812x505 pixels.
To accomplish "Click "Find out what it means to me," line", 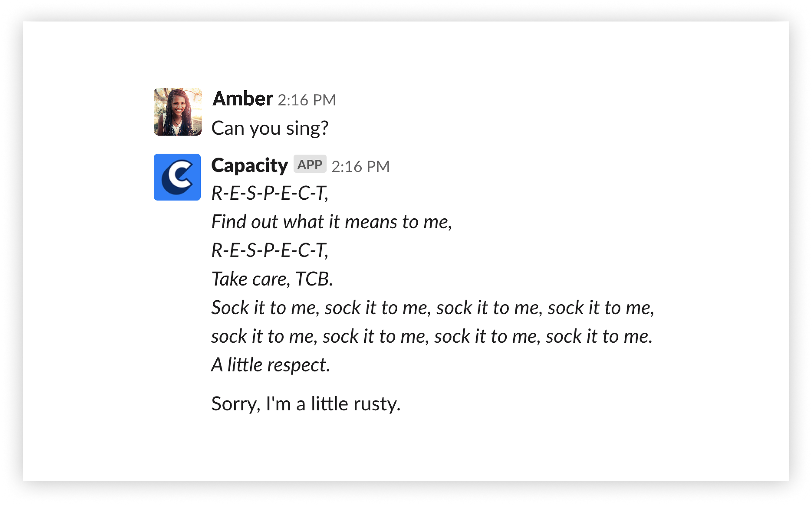I will [332, 222].
